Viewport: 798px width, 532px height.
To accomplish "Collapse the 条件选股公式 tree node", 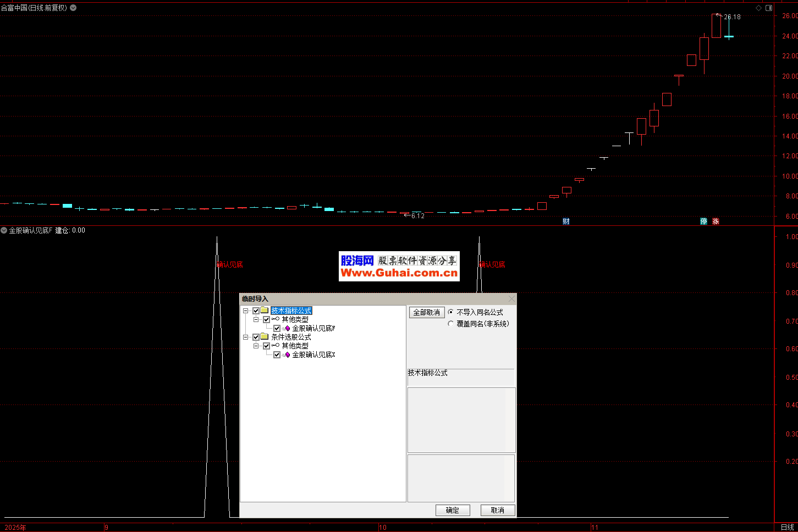I will coord(246,337).
